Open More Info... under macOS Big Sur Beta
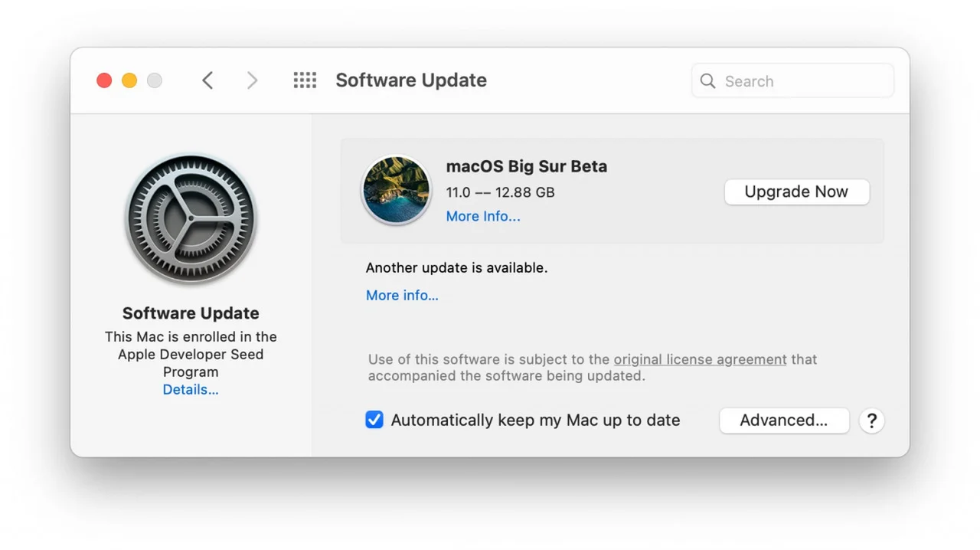 click(x=483, y=216)
